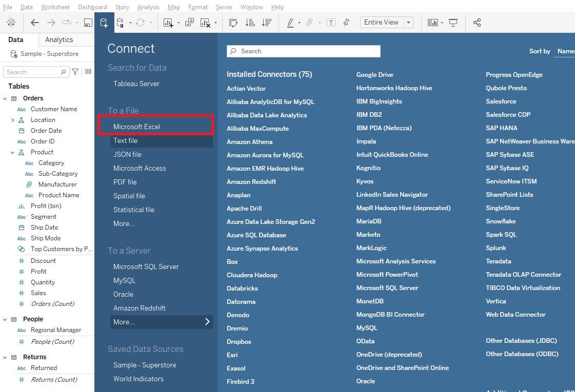This screenshot has width=575, height=392.
Task: Click the Duplicate sheet icon
Action: coord(189,23)
